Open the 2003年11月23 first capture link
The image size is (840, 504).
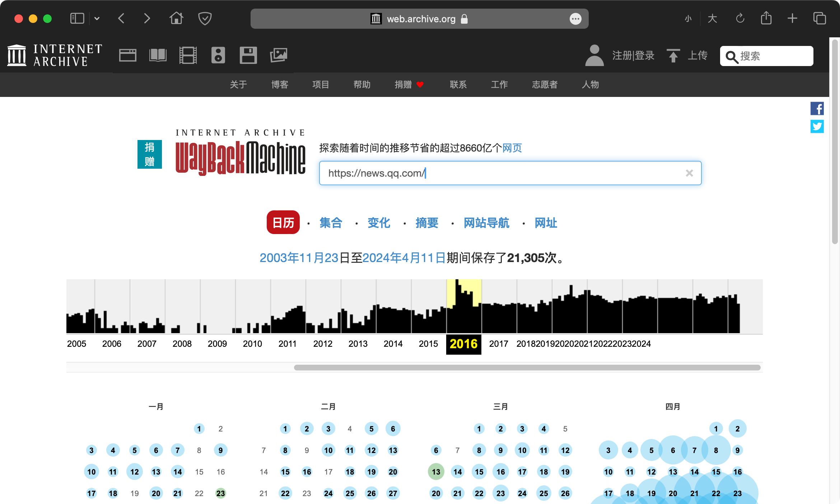299,258
